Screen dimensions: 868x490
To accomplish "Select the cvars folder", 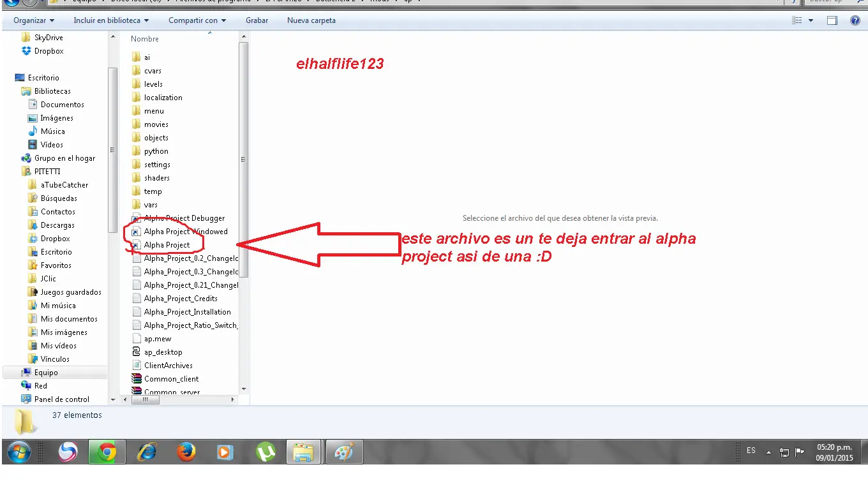I will [153, 71].
